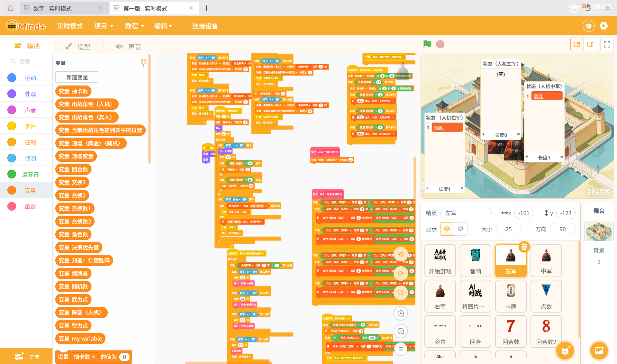The width and height of the screenshot is (617, 364).
Task: Show the sprite with the eye icon
Action: pyautogui.click(x=447, y=229)
